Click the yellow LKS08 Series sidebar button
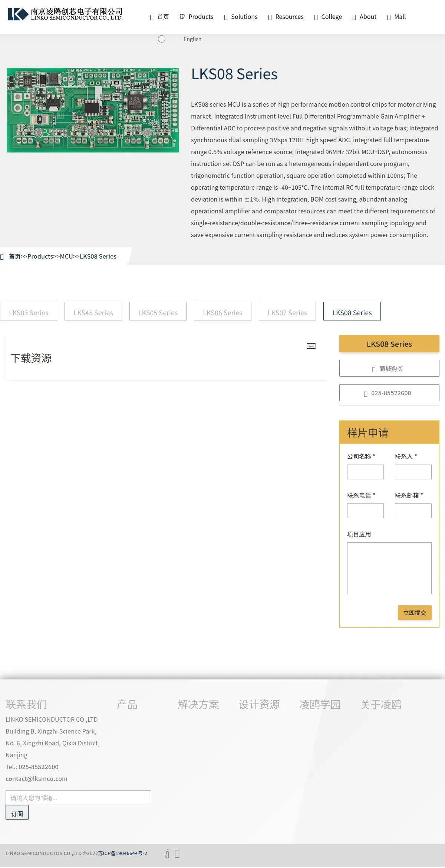445x868 pixels. click(x=389, y=344)
